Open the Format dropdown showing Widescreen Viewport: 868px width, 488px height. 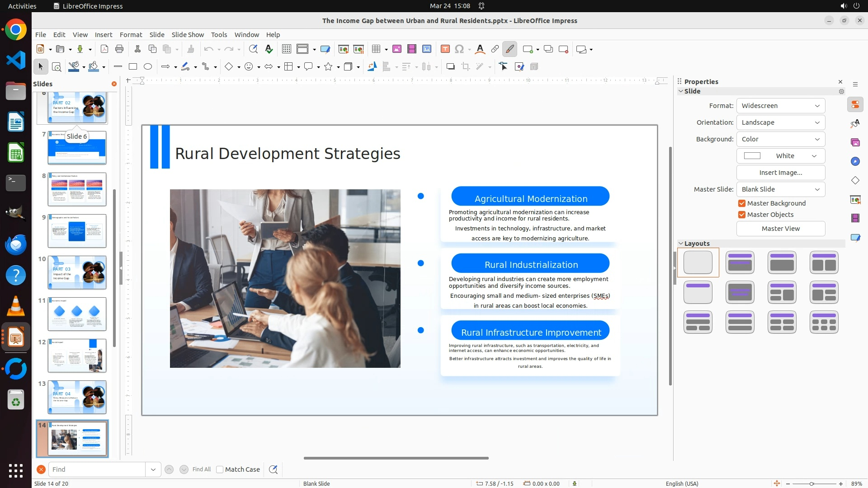pos(780,106)
